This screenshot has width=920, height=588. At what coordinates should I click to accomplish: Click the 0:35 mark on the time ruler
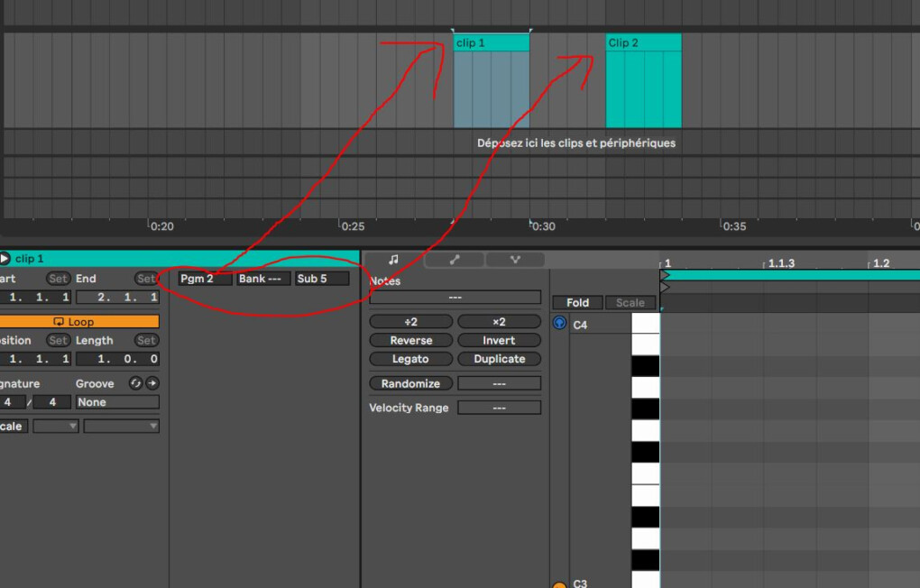[734, 226]
